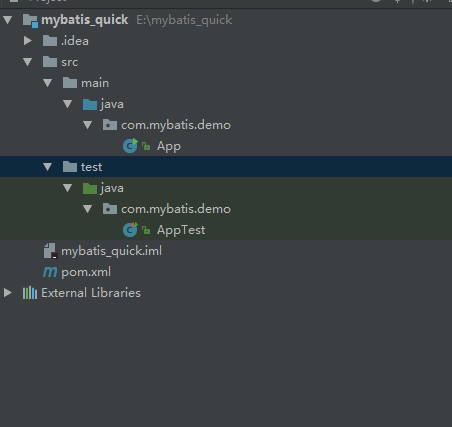452x427 pixels.
Task: Click the src folder icon
Action: point(50,62)
